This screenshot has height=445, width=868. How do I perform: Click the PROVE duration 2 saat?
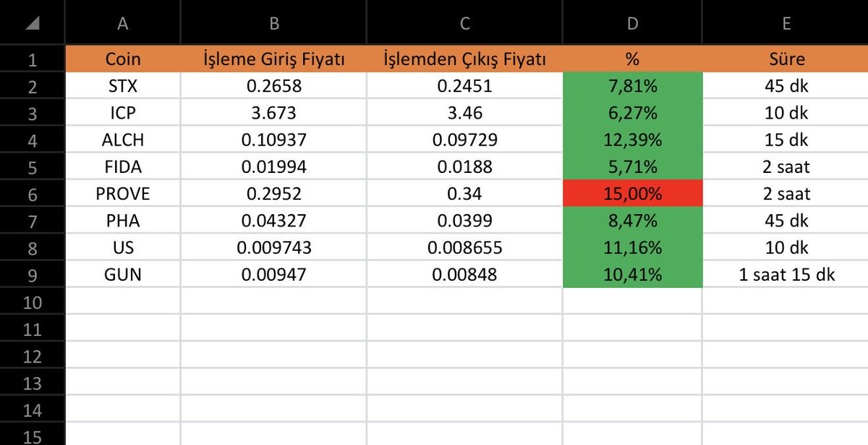coord(786,194)
